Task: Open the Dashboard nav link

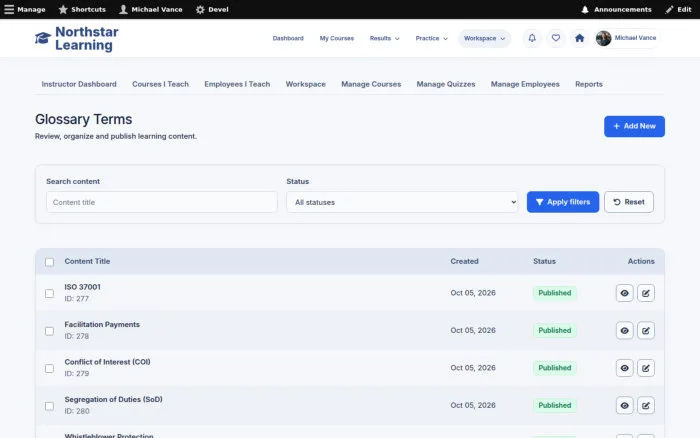Action: 288,38
